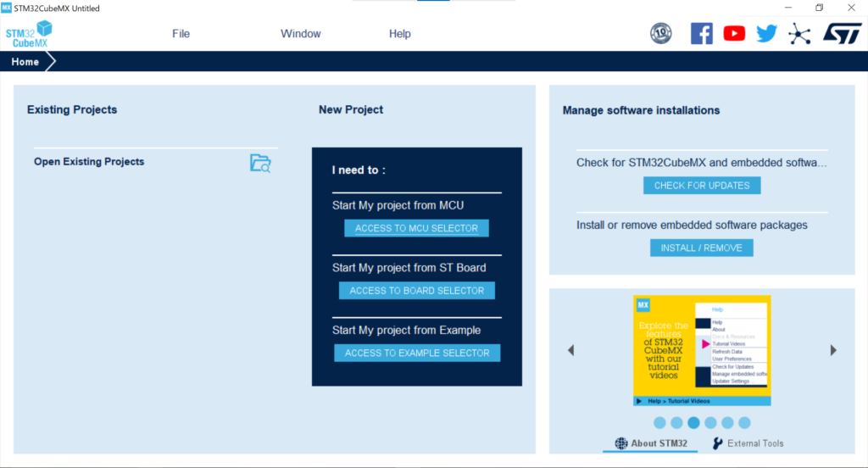Click the Help > Tutorial Videos play bar
Viewport: 868px width, 468px height.
[x=702, y=401]
